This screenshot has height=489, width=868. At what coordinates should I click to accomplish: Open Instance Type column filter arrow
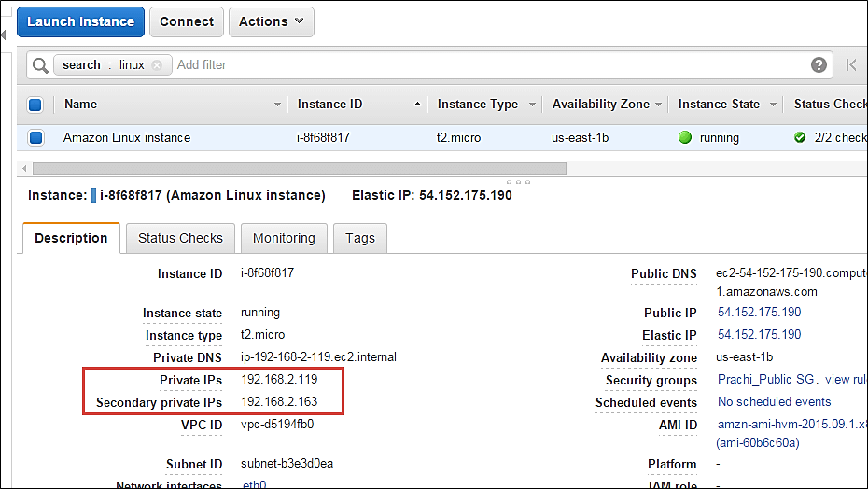532,105
